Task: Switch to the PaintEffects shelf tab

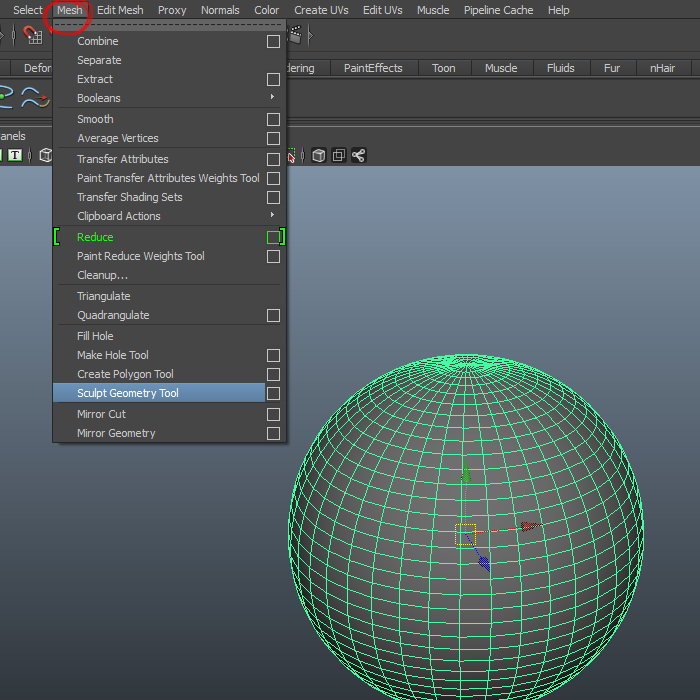Action: click(x=373, y=68)
